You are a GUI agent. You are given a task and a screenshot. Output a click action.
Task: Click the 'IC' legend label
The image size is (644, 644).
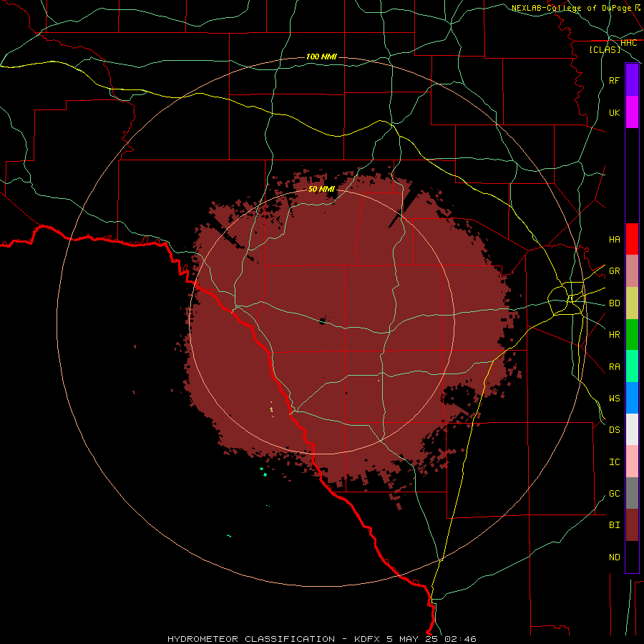click(x=614, y=462)
